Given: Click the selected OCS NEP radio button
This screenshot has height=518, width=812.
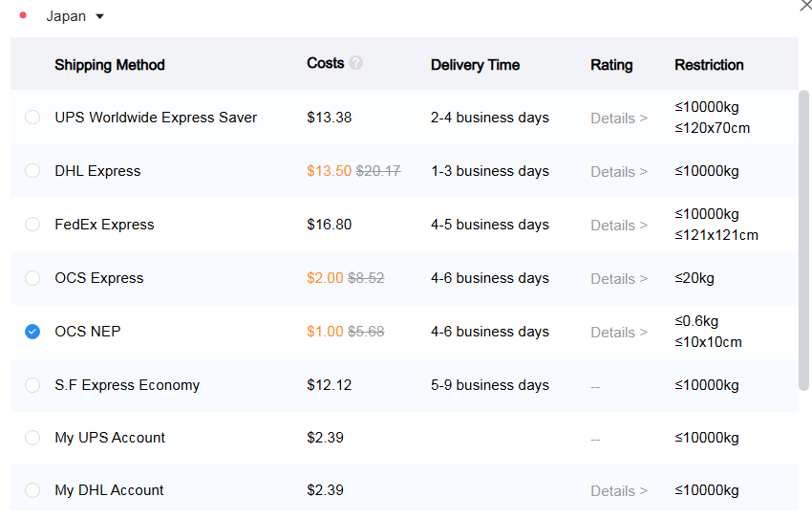Looking at the screenshot, I should (x=32, y=332).
